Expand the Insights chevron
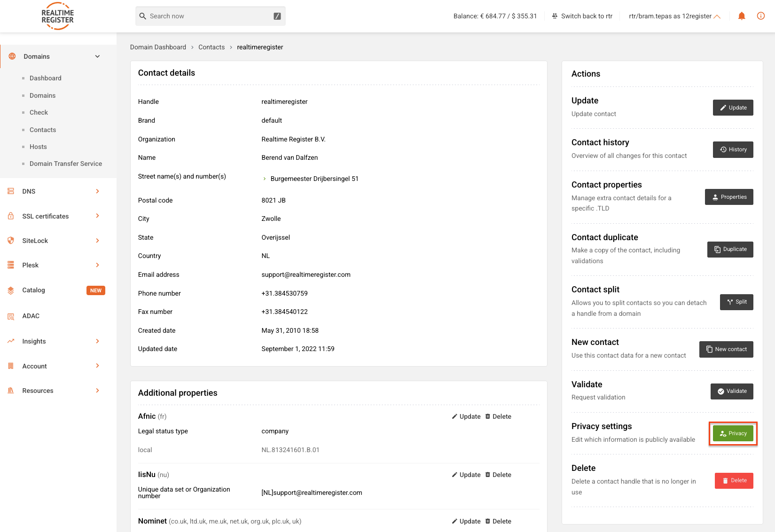The width and height of the screenshot is (775, 532). [98, 341]
